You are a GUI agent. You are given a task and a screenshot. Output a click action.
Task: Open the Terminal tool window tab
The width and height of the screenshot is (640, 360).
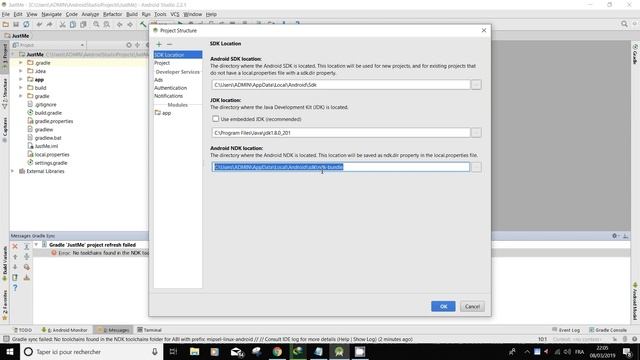(150, 330)
